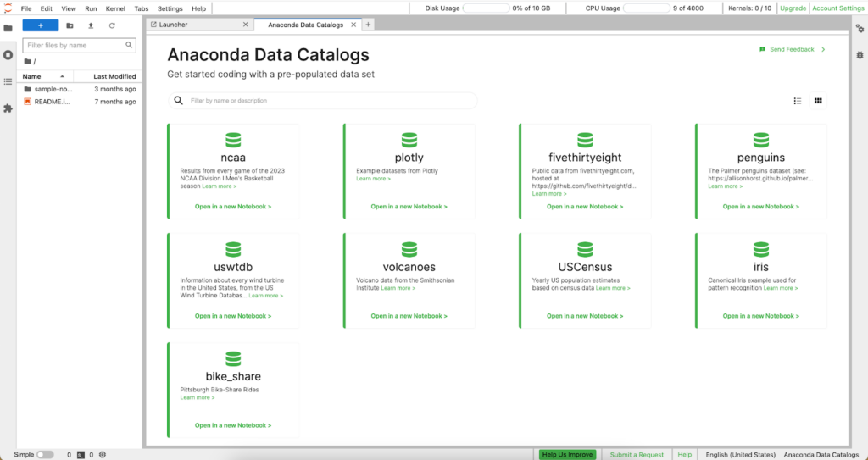This screenshot has width=868, height=460.
Task: Click the ncaa database icon
Action: click(x=233, y=140)
